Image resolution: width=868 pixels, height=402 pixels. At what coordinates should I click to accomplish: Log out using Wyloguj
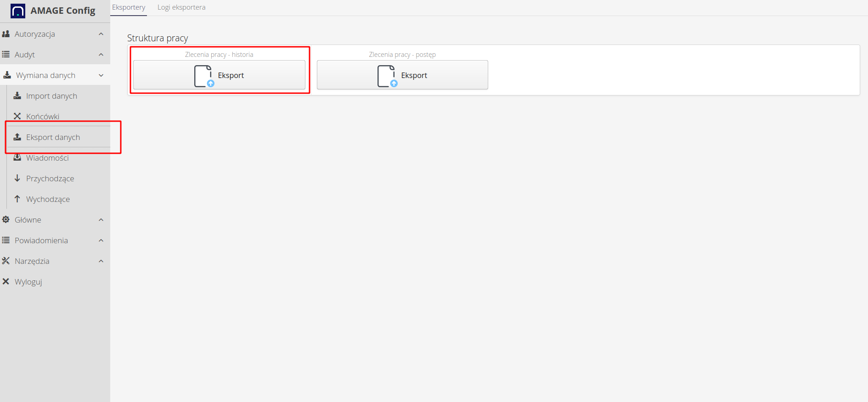[28, 282]
